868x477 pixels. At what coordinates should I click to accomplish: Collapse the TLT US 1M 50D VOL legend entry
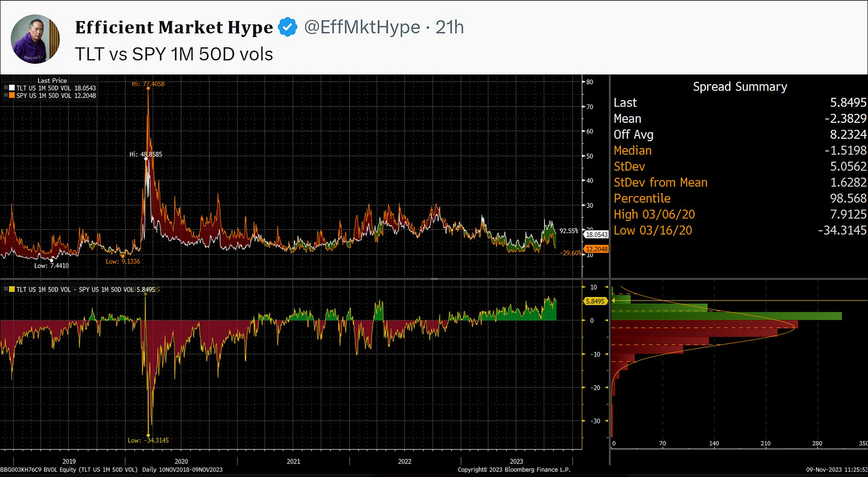tap(7, 88)
